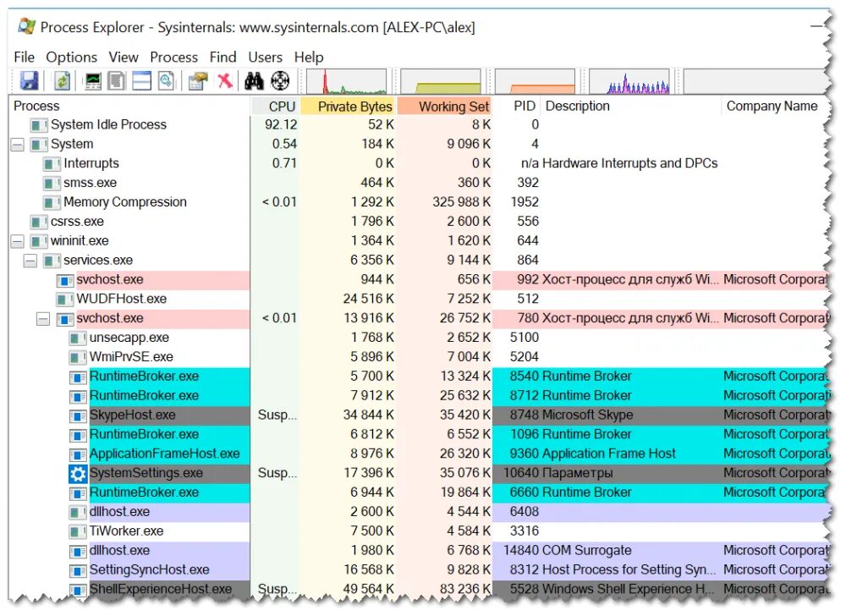Viewport: 846px width, 616px height.
Task: Select the RuntimeBroker.exe row with PID 8540
Action: (x=419, y=377)
